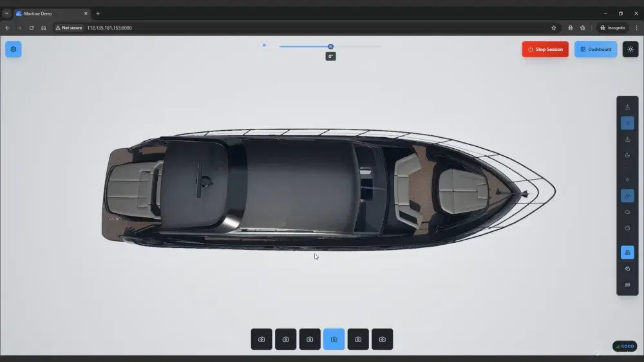
Task: Go forward in browser history
Action: [x=19, y=28]
